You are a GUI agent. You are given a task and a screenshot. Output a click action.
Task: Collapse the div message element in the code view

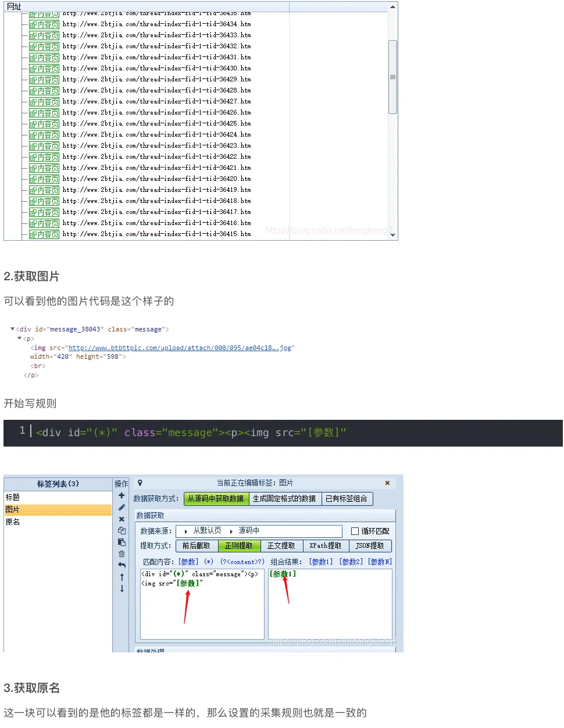pos(13,329)
